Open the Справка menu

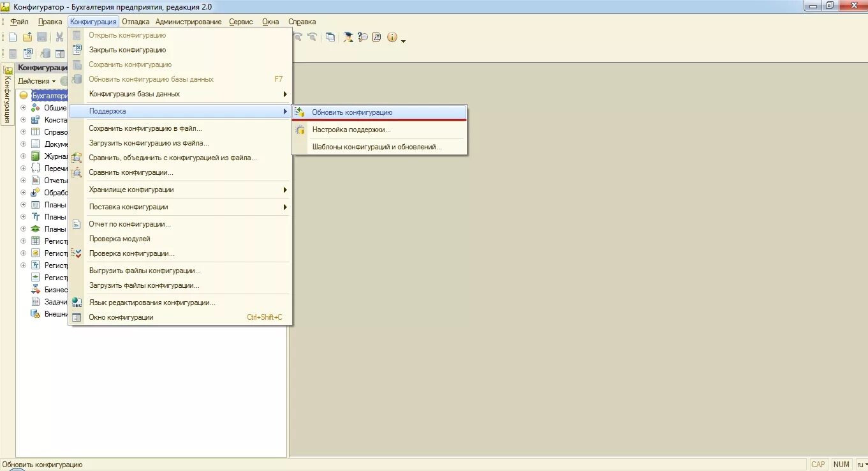point(302,22)
